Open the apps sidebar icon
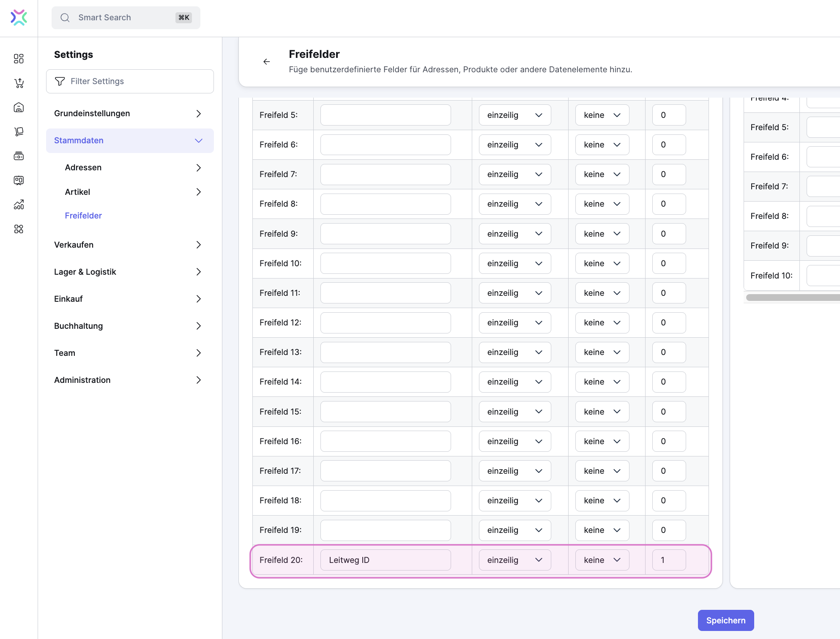Image resolution: width=840 pixels, height=639 pixels. [19, 229]
